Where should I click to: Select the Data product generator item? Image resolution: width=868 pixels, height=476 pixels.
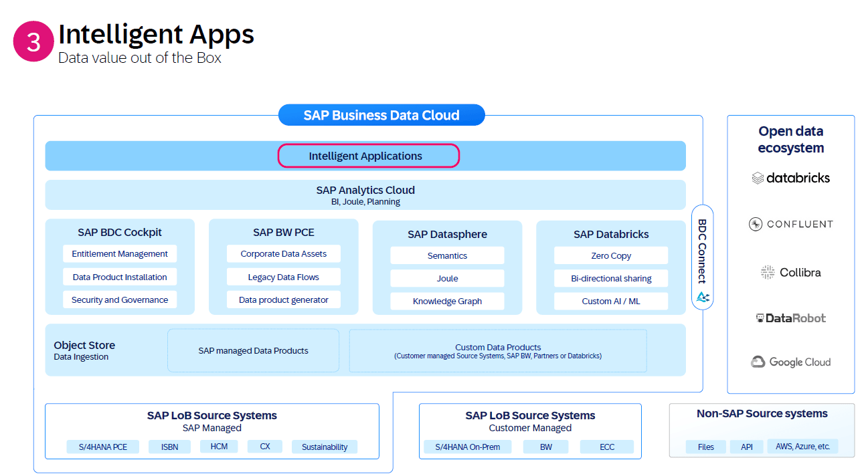coord(283,300)
